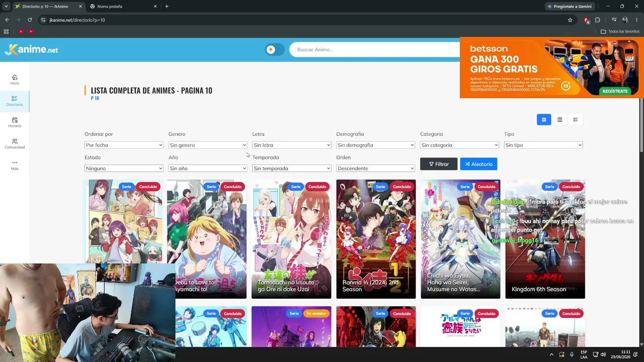Open the Ordenar por dropdown
This screenshot has width=644, height=362.
(x=124, y=145)
